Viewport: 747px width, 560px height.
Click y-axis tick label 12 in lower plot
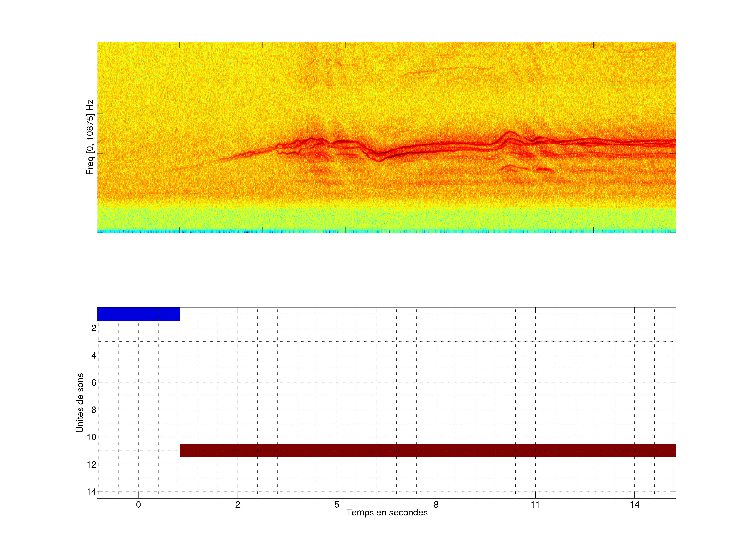[92, 465]
